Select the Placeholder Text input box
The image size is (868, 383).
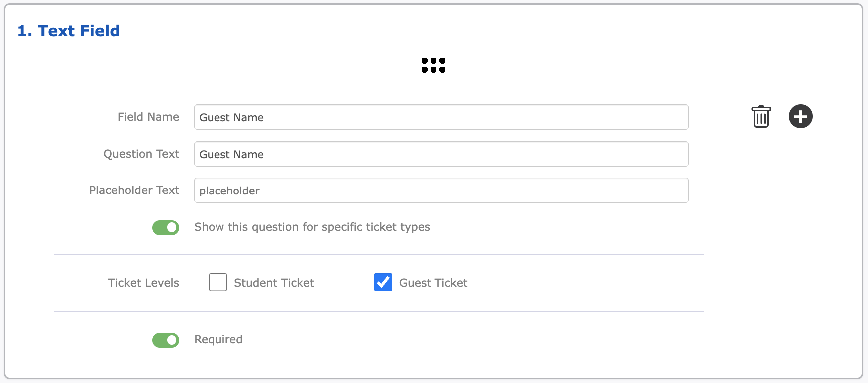click(x=441, y=191)
